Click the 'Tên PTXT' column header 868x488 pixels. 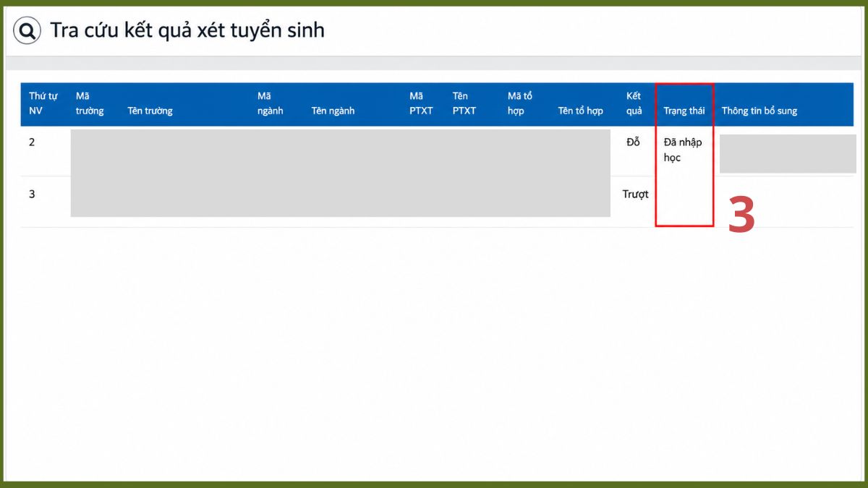click(x=464, y=103)
